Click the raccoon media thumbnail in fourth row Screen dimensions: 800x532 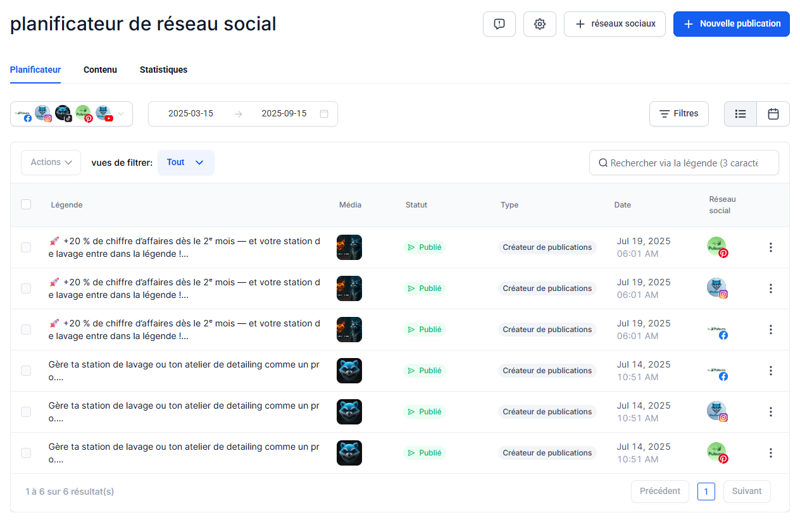coord(349,371)
